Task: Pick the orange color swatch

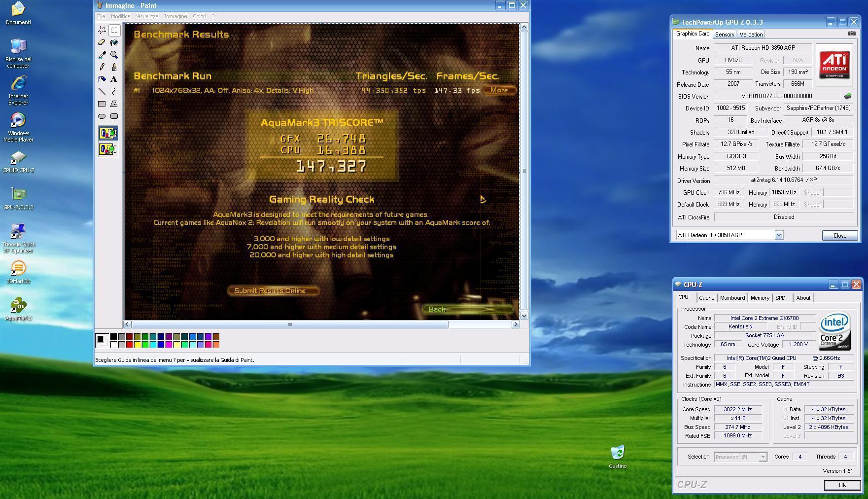Action: pos(216,345)
